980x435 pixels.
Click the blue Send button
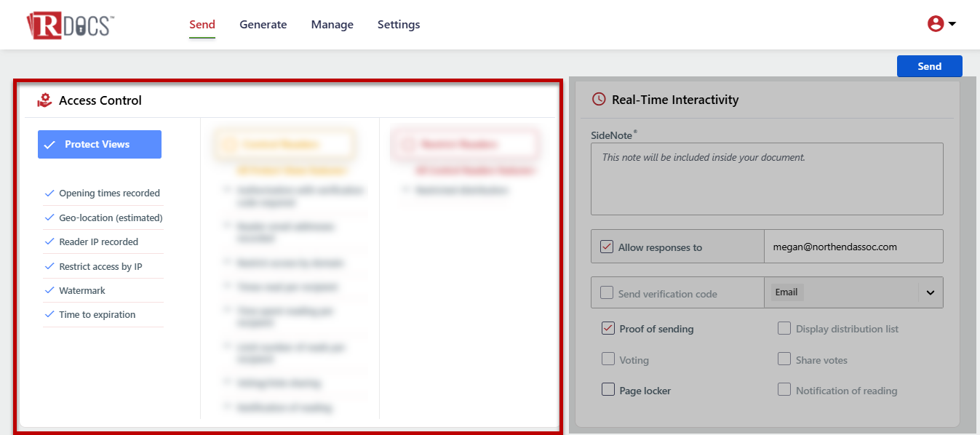pos(930,66)
